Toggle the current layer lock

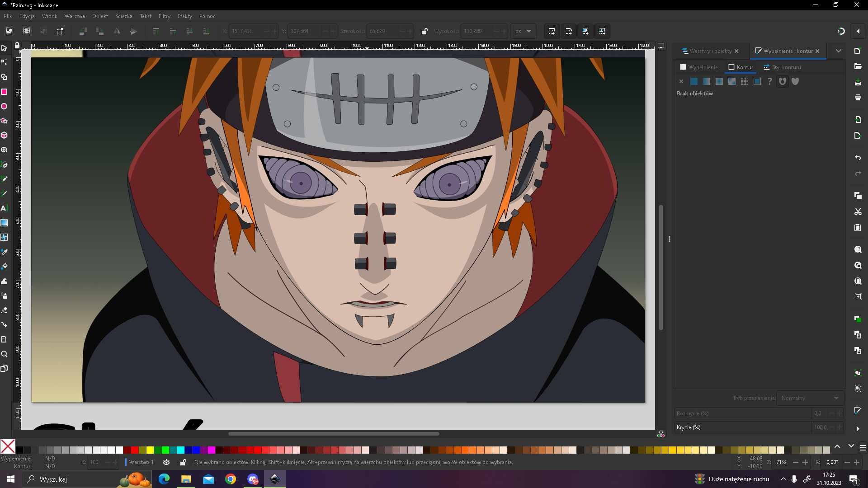pyautogui.click(x=183, y=462)
